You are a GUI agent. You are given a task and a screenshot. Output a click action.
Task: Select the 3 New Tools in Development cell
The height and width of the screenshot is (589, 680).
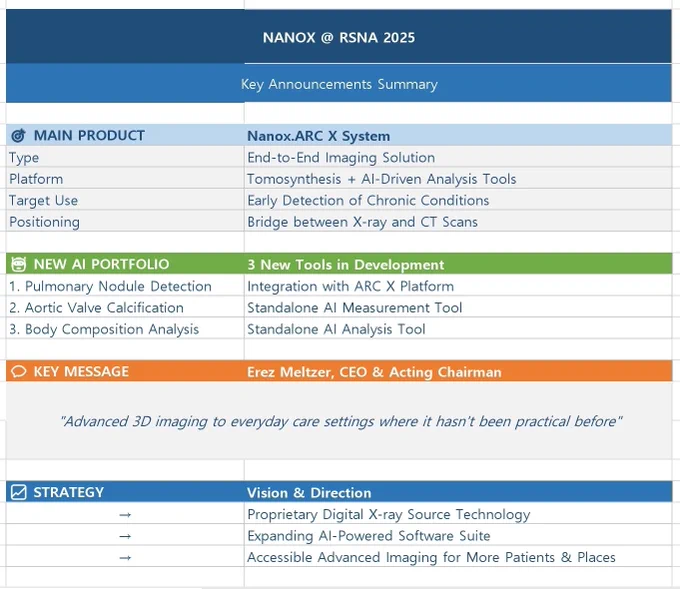pos(458,264)
